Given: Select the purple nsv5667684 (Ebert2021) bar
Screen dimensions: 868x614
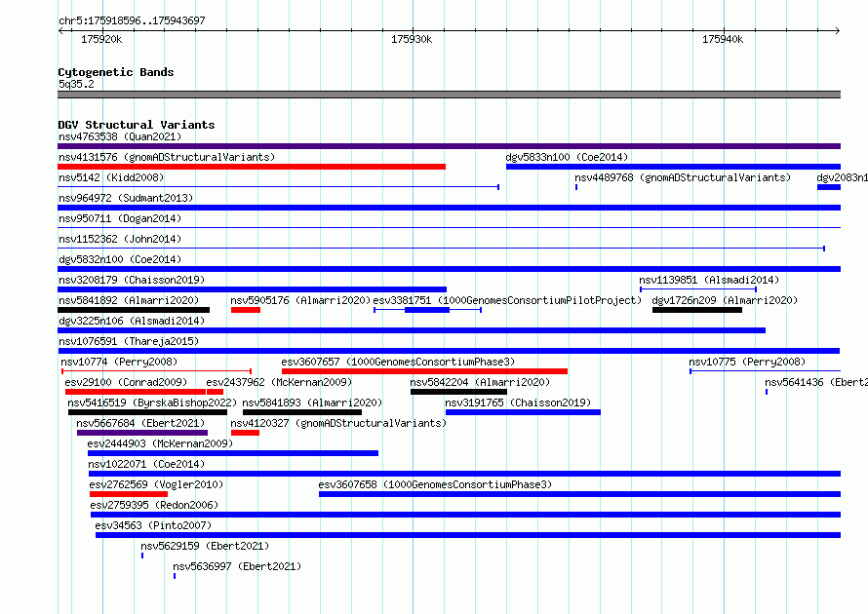Looking at the screenshot, I should [x=142, y=433].
